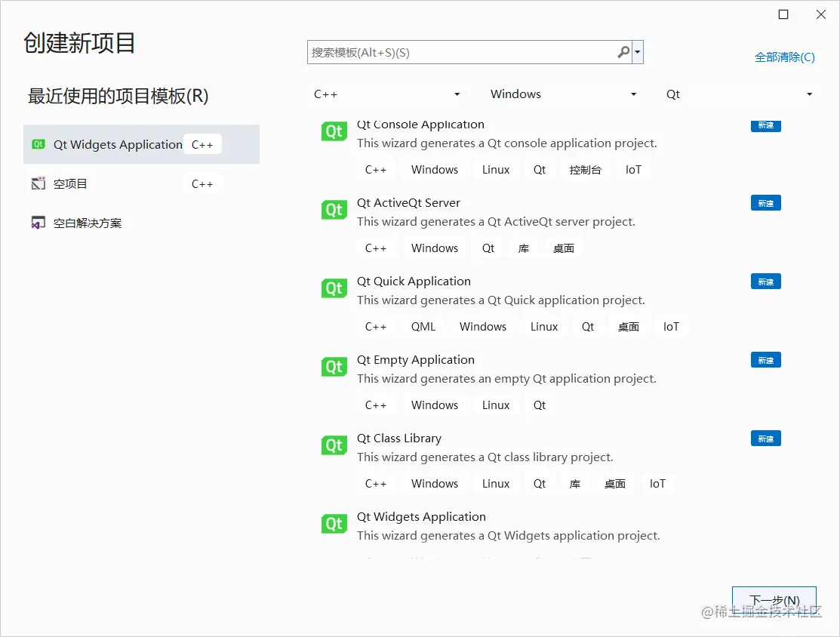This screenshot has width=840, height=637.
Task: Click description 'This wizard generates a Qt ActiveQt server project.'
Action: pos(496,222)
